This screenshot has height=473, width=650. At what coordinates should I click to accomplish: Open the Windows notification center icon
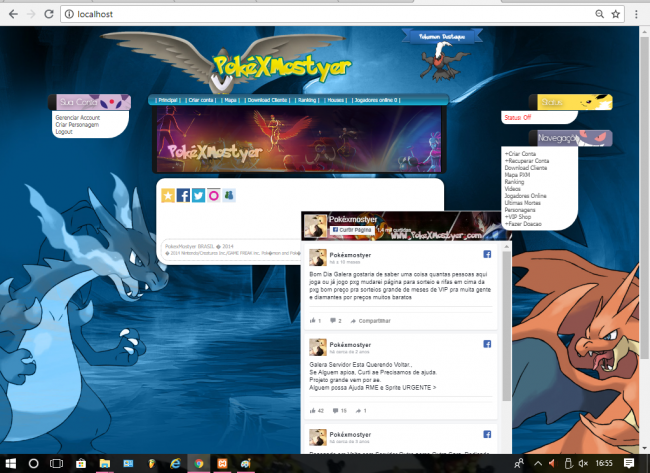tap(629, 463)
